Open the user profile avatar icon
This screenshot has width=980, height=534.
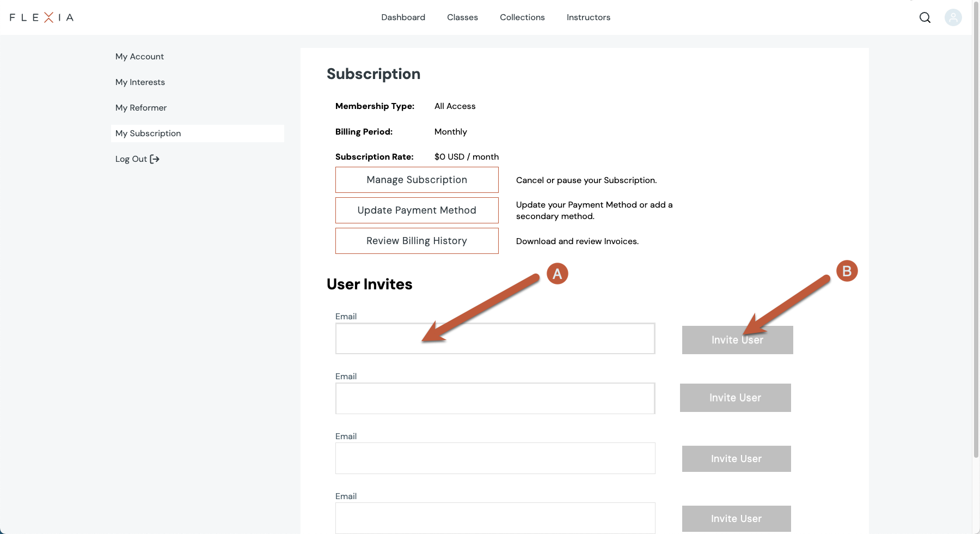click(953, 17)
